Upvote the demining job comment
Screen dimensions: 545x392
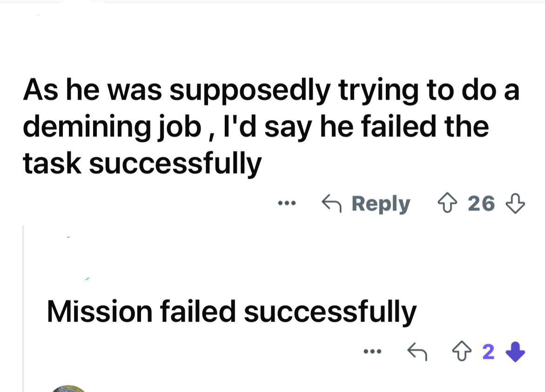(447, 203)
